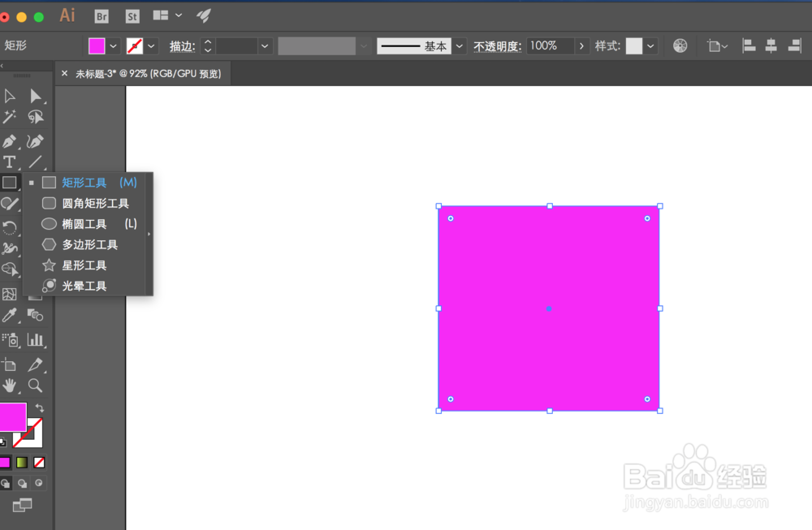Open Adobe Bridge via Br icon

[x=101, y=16]
